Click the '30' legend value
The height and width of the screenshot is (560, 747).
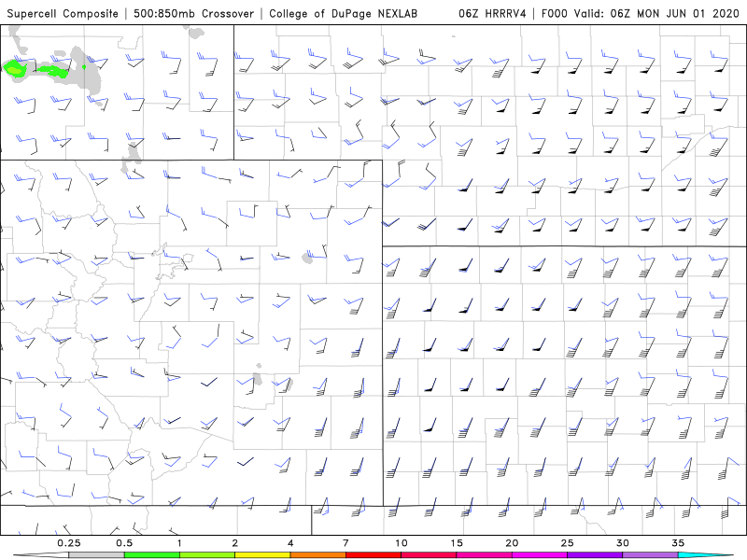tap(622, 543)
